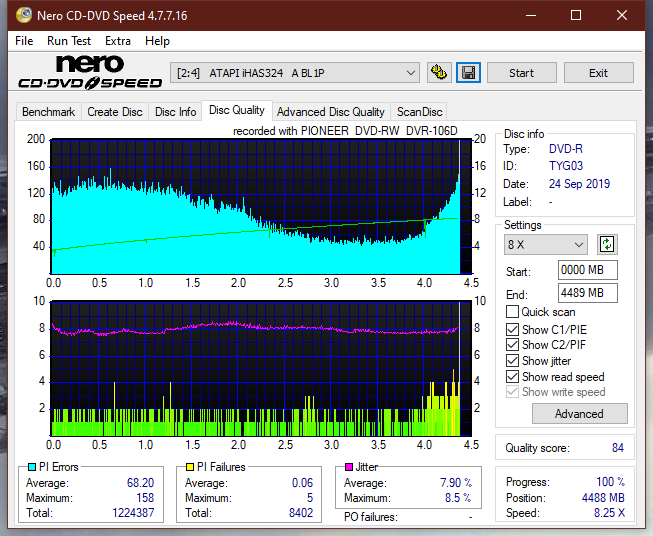Image resolution: width=653 pixels, height=536 pixels.
Task: Click the Start position field 0000 MB
Action: 587,270
